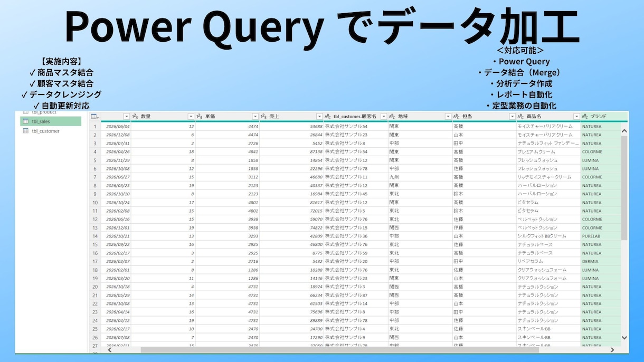Select the 担当 column header
The width and height of the screenshot is (644, 362).
(x=484, y=116)
